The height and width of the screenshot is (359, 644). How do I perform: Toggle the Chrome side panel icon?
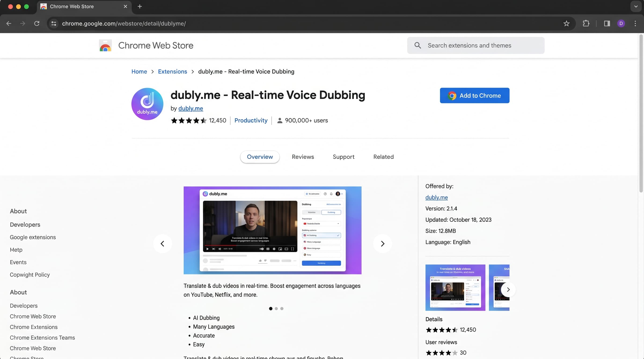[x=607, y=23]
